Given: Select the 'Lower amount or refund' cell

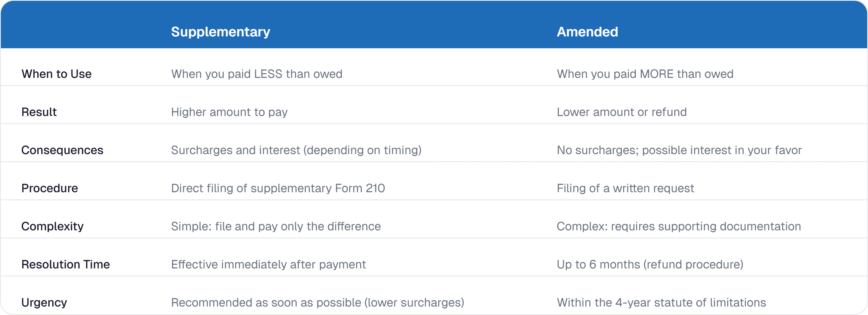Looking at the screenshot, I should (621, 112).
